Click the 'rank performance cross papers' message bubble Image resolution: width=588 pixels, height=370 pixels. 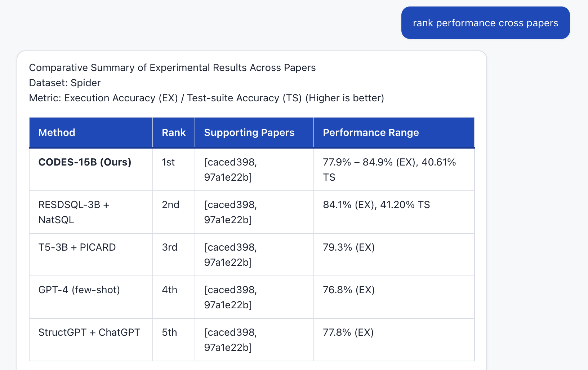(485, 23)
